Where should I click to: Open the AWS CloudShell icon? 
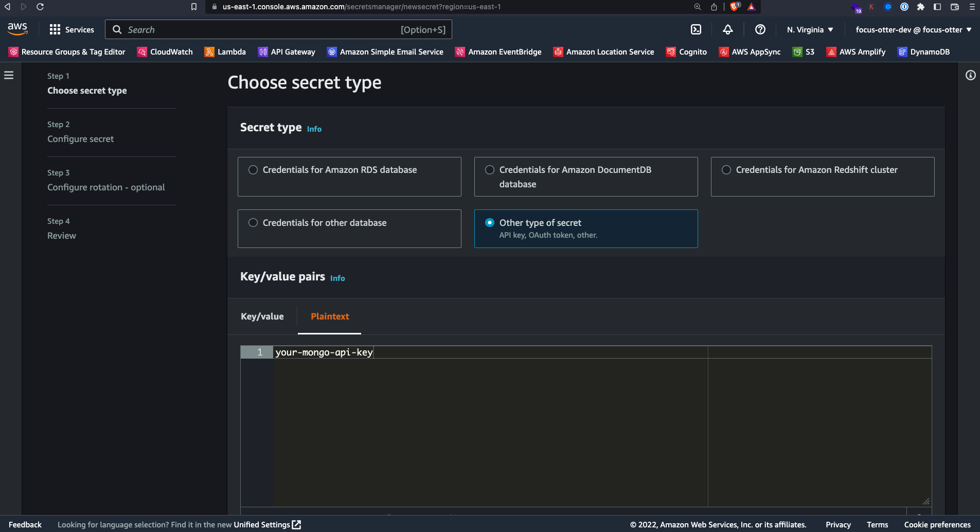click(x=696, y=30)
